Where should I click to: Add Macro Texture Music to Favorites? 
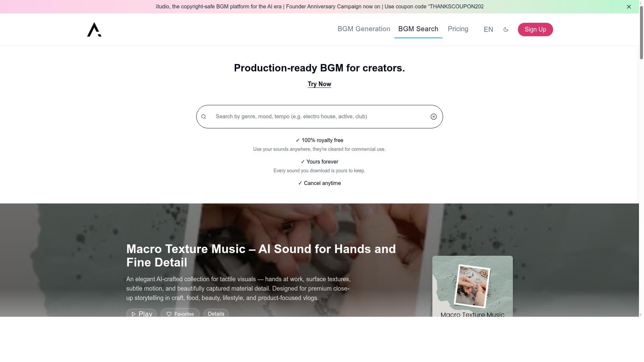pyautogui.click(x=180, y=313)
